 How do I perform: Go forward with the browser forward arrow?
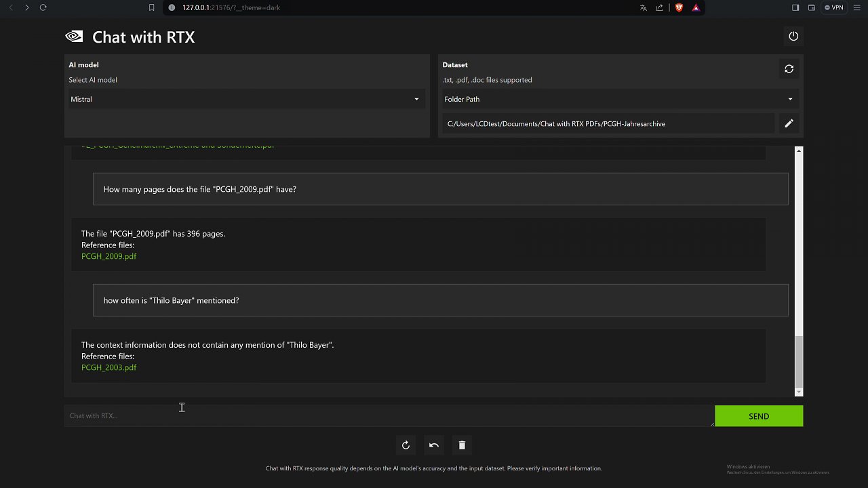point(26,7)
